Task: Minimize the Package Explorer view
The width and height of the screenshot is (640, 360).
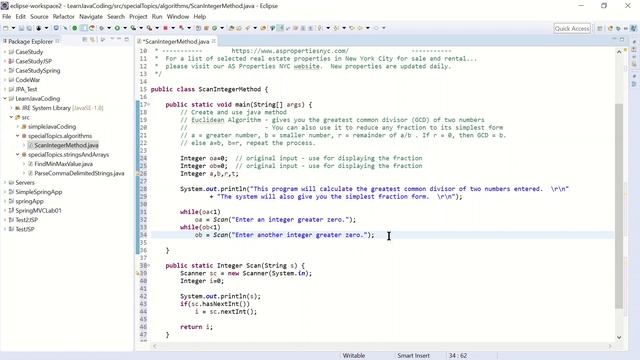Action: [x=119, y=39]
